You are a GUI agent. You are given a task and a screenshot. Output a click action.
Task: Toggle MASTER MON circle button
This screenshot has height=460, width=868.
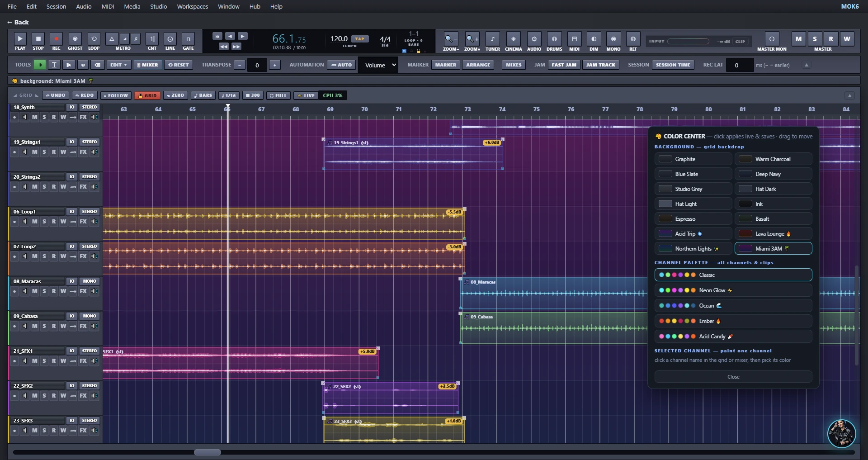[x=772, y=39]
